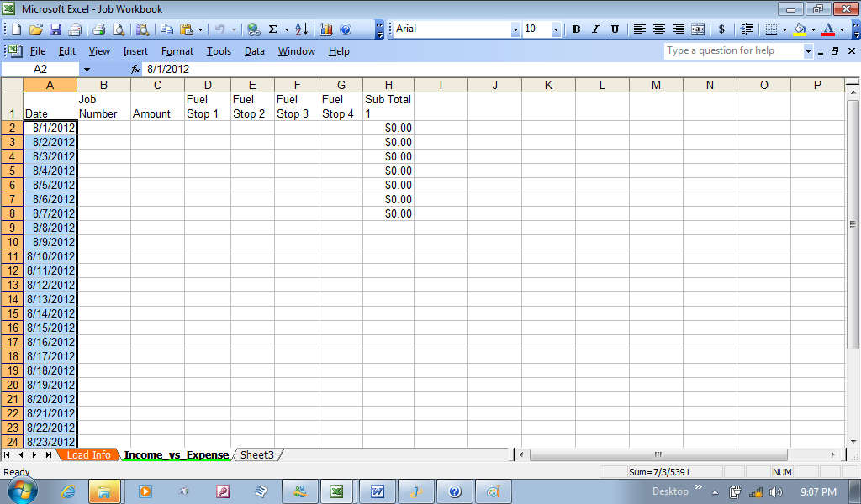Expand the Arial font name dropdown
The image size is (861, 504).
pyautogui.click(x=515, y=29)
